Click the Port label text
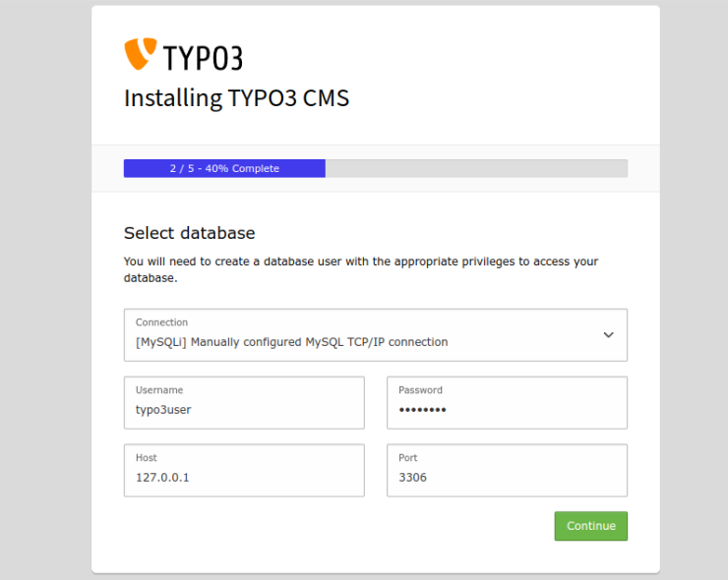The image size is (728, 580). pos(408,458)
